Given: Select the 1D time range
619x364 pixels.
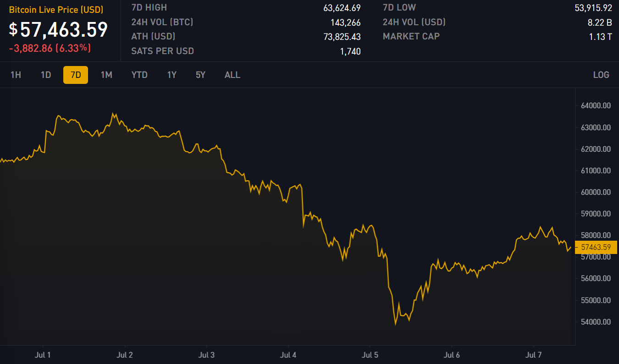Looking at the screenshot, I should pyautogui.click(x=46, y=75).
